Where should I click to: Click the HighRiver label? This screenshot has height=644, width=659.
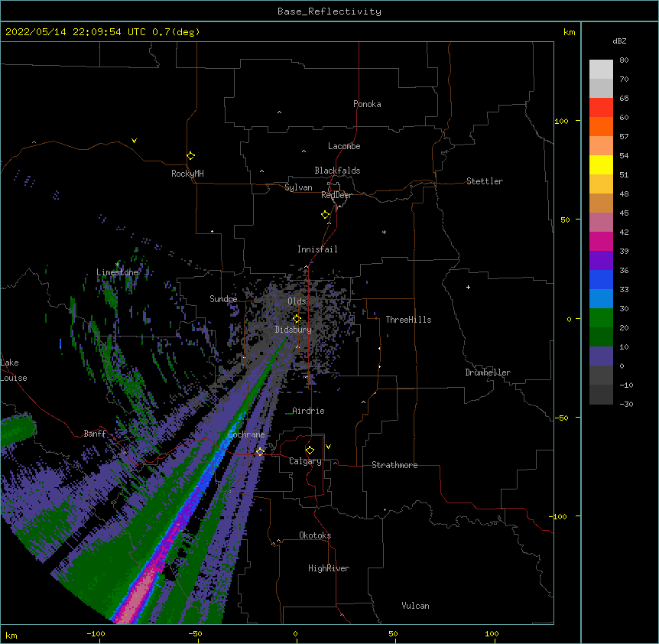coord(329,568)
